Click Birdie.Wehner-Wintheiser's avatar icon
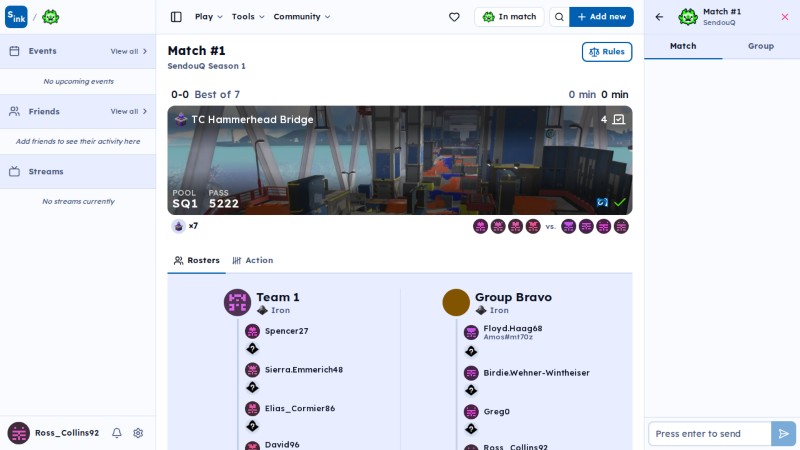 (471, 373)
